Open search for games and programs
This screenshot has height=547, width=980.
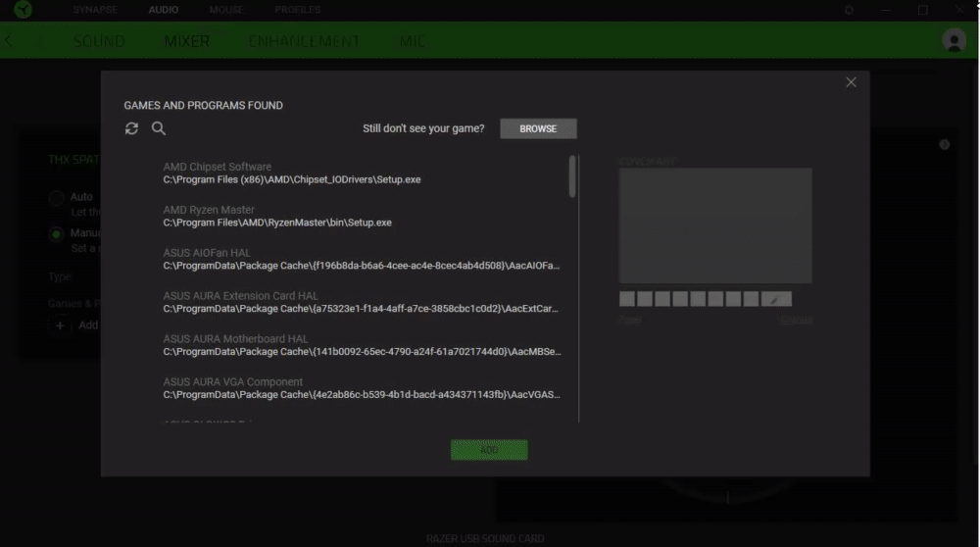coord(159,128)
